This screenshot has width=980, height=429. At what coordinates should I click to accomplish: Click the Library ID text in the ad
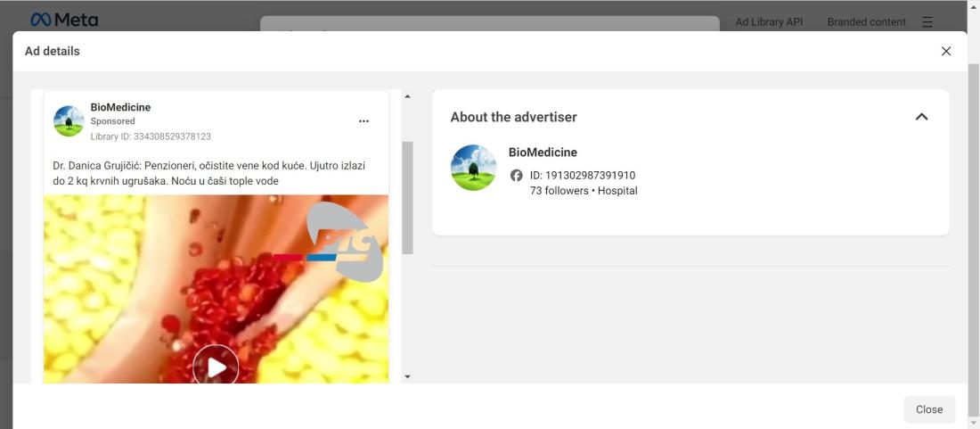(x=151, y=136)
